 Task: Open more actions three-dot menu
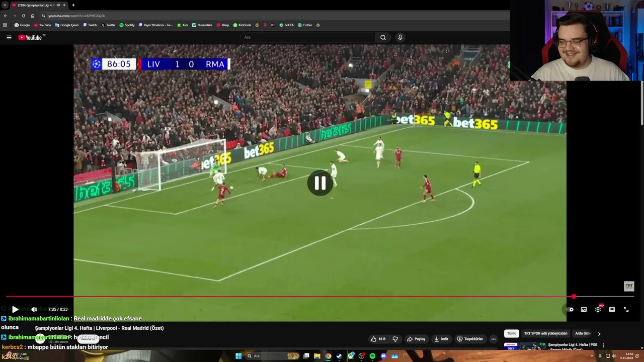494,339
